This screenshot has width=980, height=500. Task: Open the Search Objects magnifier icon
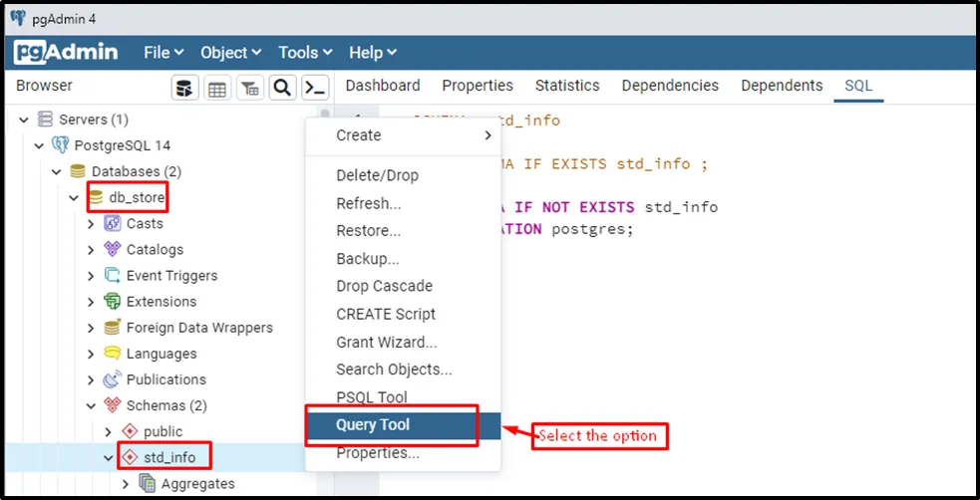click(x=283, y=89)
